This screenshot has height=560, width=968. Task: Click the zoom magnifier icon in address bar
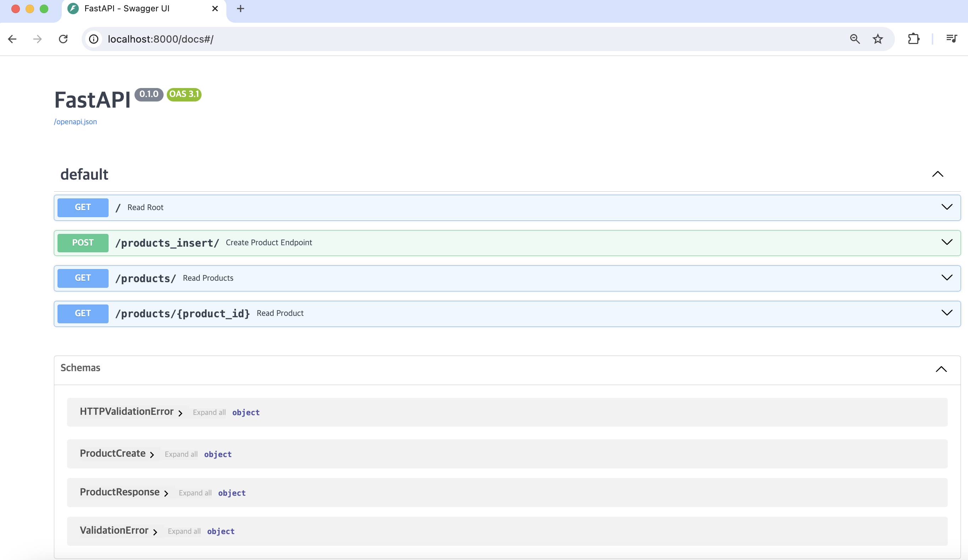pos(855,39)
